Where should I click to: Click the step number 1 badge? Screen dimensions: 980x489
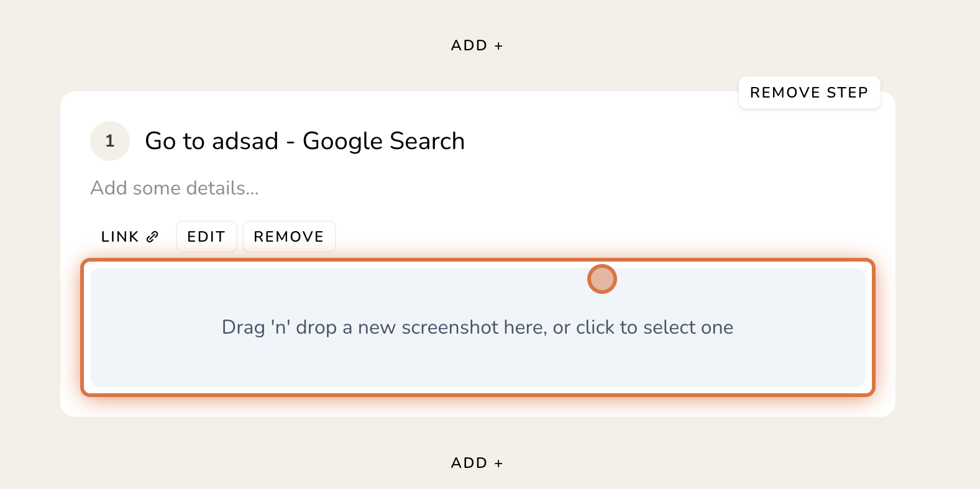pyautogui.click(x=110, y=141)
